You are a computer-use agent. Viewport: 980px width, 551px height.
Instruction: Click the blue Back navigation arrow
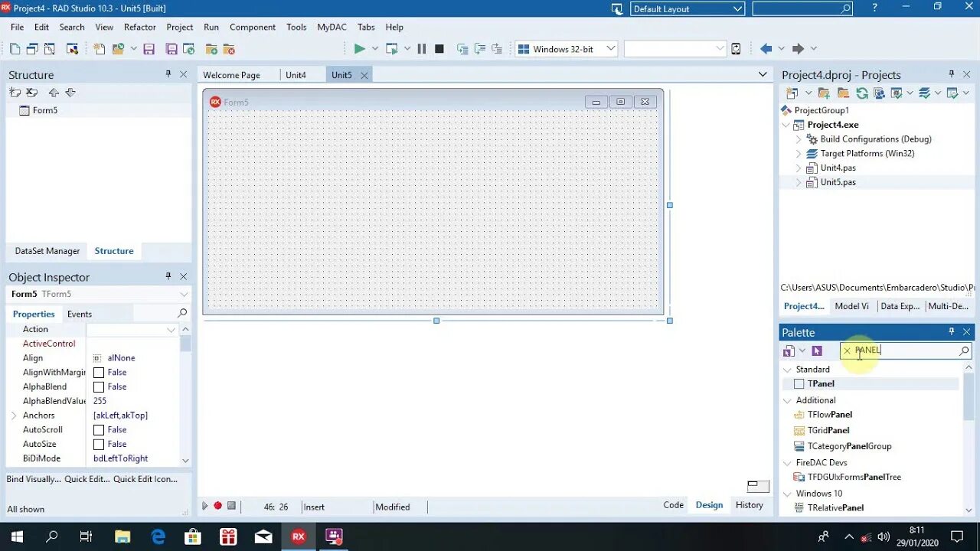(766, 49)
